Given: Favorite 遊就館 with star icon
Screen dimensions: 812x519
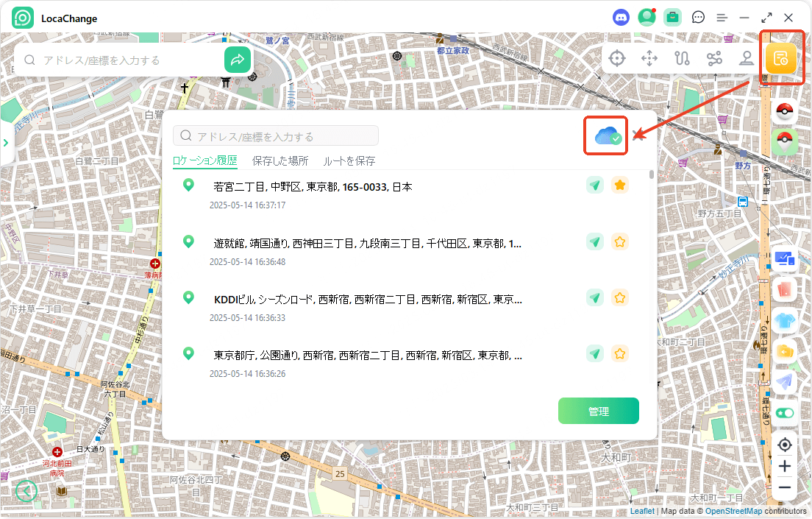Looking at the screenshot, I should (x=620, y=241).
